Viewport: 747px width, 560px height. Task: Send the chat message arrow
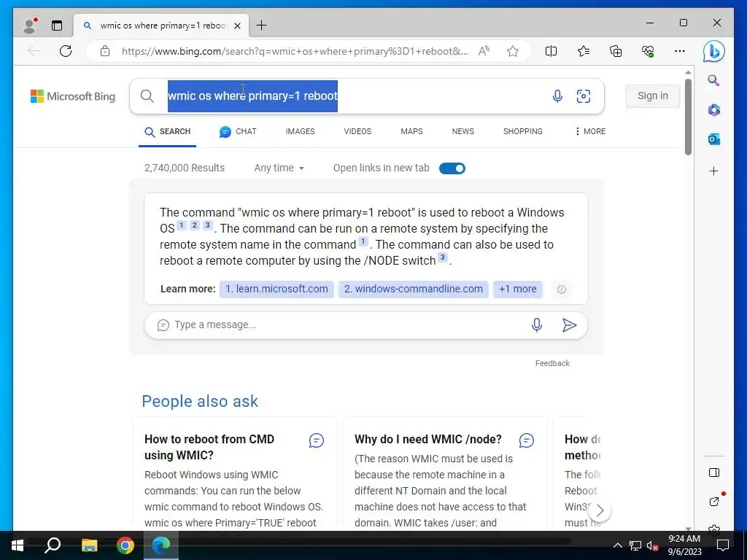pyautogui.click(x=569, y=325)
